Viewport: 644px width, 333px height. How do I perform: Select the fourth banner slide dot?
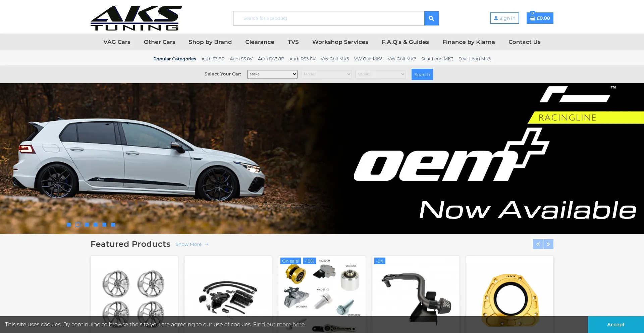click(96, 225)
